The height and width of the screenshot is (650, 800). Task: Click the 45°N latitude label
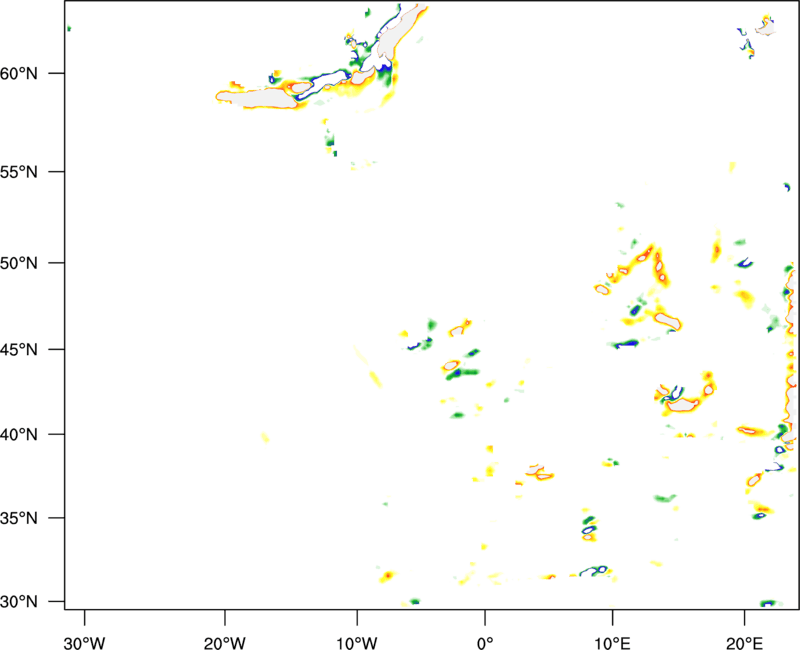click(x=19, y=350)
